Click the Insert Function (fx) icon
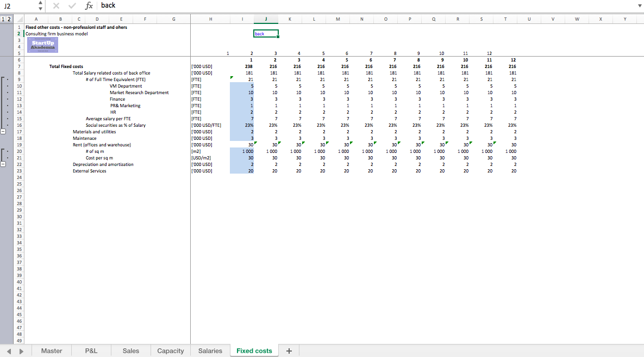This screenshot has width=644, height=357. coord(89,5)
